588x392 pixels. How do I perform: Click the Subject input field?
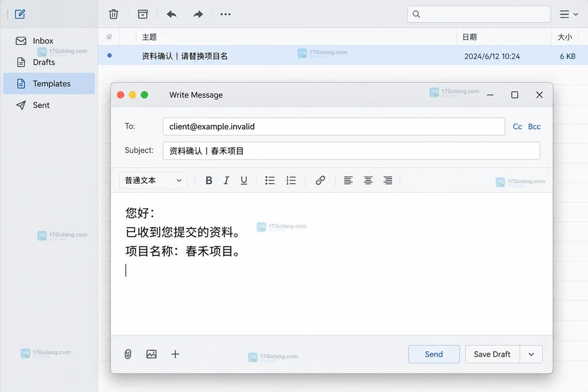351,150
